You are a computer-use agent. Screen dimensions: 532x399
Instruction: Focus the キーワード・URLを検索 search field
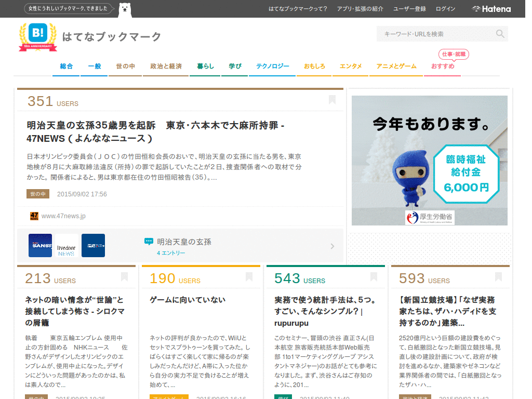tap(442, 34)
